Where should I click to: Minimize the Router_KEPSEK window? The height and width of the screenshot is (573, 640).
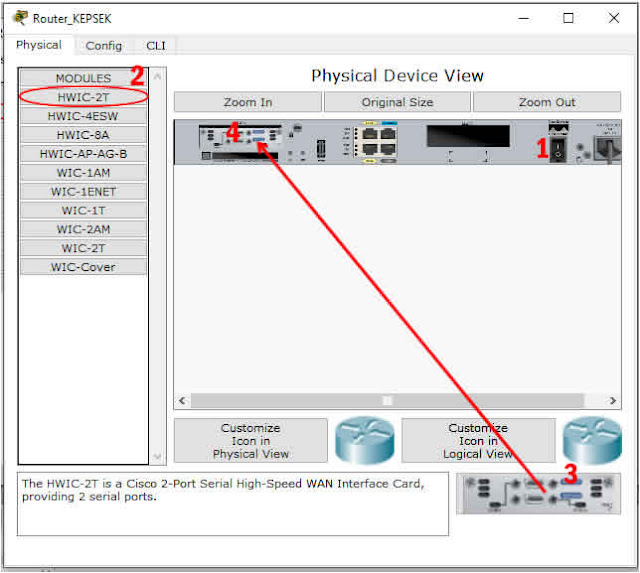tap(524, 18)
